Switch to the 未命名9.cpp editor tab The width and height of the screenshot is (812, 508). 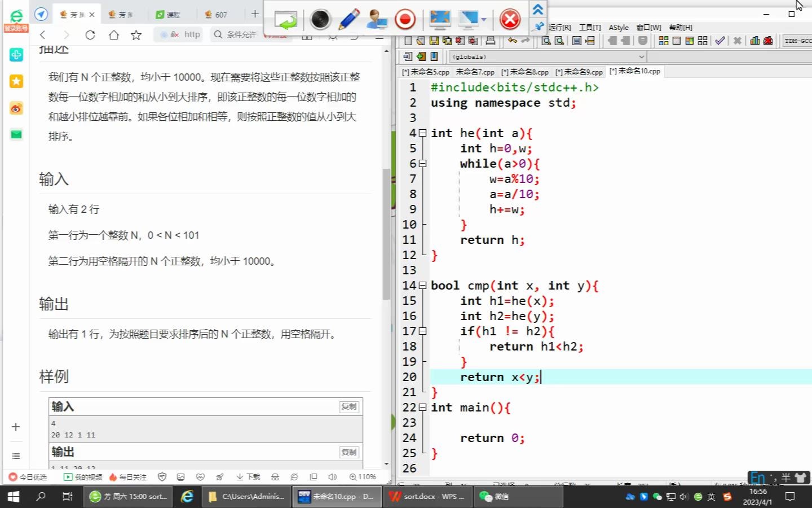pos(579,72)
